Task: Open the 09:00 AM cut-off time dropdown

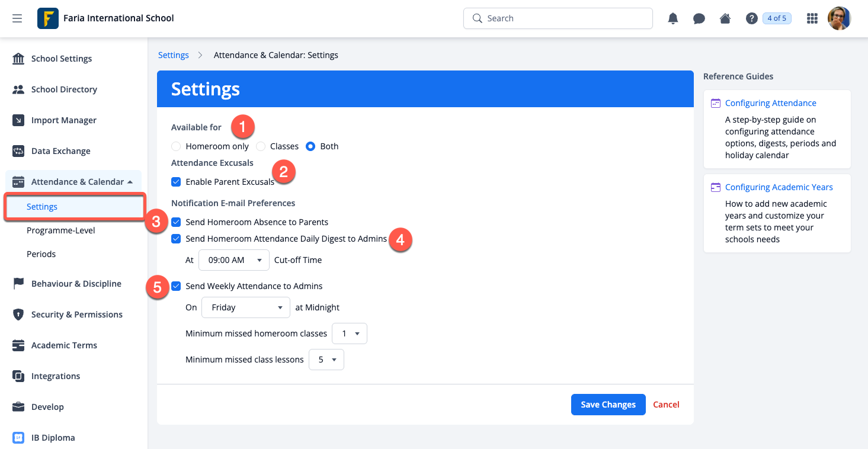Action: (x=233, y=260)
